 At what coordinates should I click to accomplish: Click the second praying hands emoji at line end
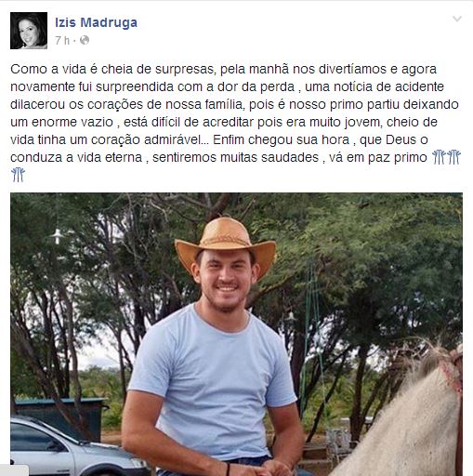pyautogui.click(x=453, y=157)
